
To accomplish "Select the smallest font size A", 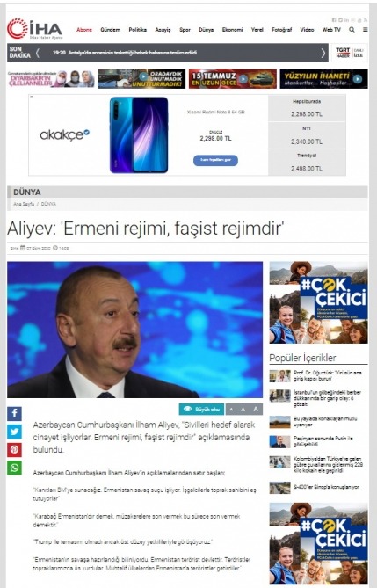I will tap(231, 409).
